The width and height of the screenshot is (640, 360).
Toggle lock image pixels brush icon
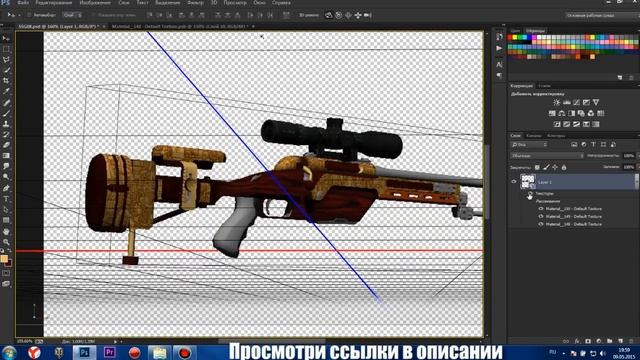pos(546,167)
